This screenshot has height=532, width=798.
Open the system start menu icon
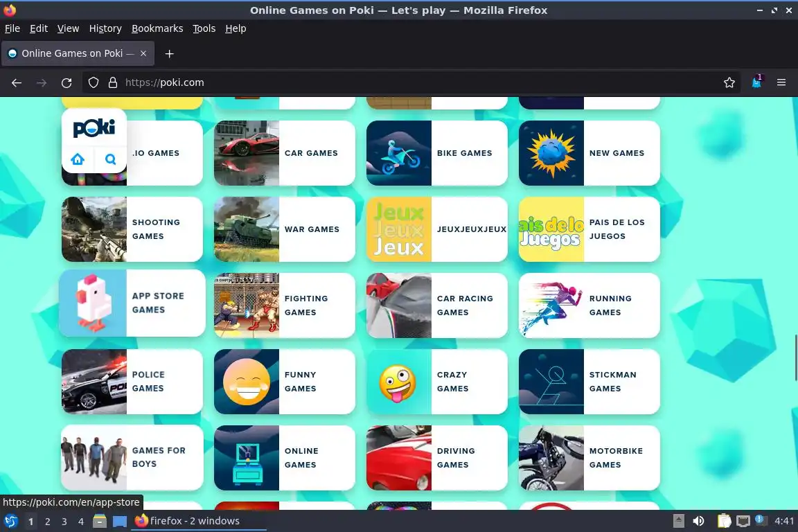click(x=10, y=522)
